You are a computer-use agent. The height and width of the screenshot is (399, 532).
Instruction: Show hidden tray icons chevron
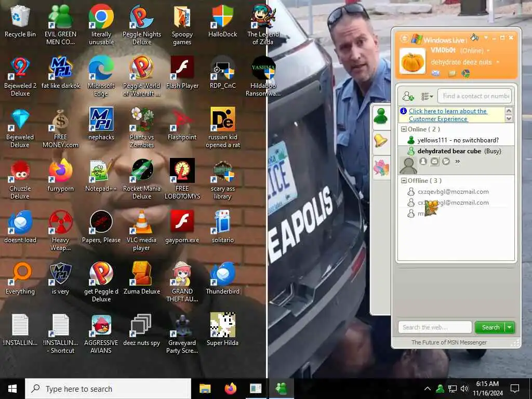[x=428, y=389]
